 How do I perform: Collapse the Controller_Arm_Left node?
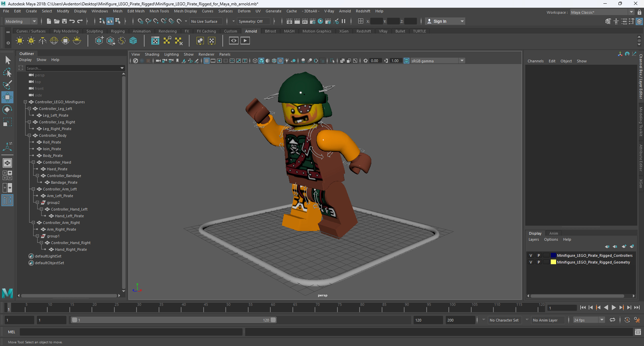[x=33, y=189]
